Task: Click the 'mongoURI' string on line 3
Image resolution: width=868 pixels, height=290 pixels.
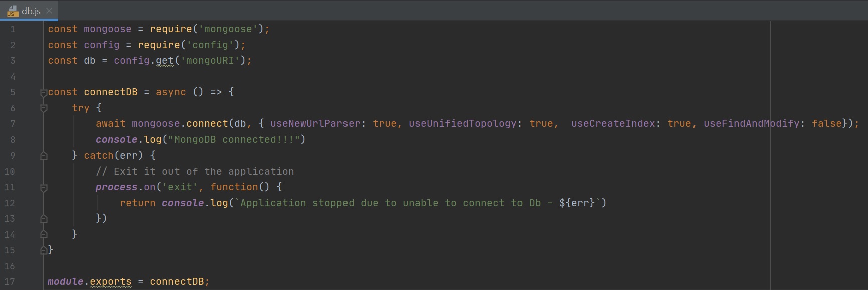Action: [210, 61]
